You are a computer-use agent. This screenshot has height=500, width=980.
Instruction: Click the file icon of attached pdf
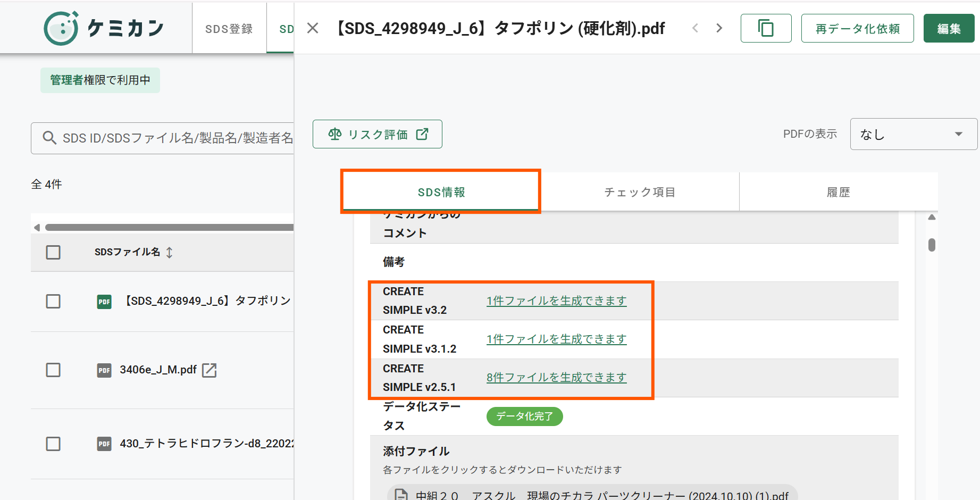click(x=401, y=495)
